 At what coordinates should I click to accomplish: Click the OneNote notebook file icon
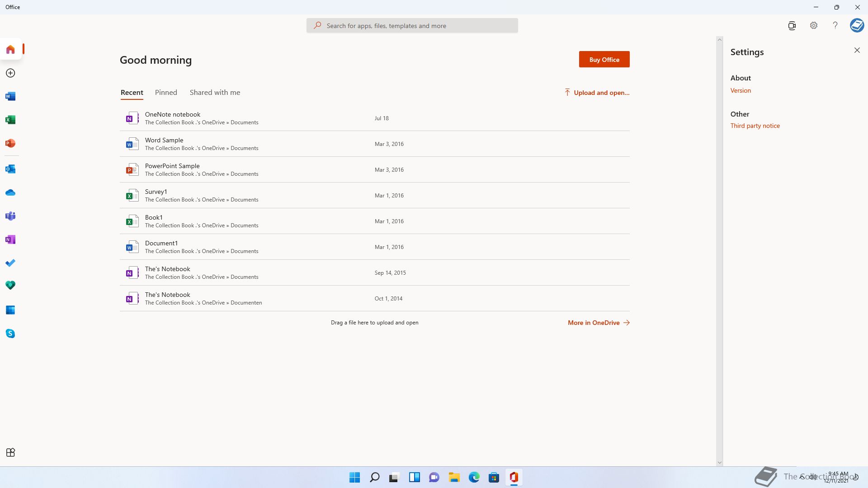click(x=132, y=118)
